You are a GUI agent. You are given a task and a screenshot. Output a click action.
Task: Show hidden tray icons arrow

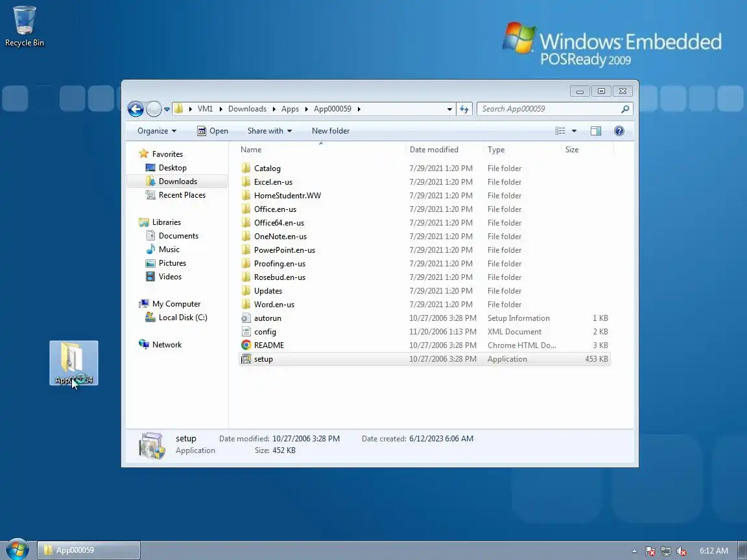(634, 551)
